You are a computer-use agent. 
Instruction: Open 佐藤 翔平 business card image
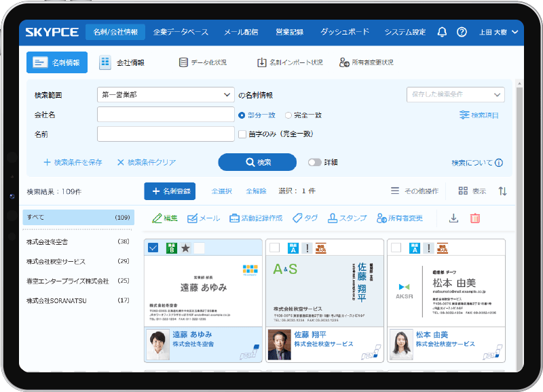click(324, 292)
